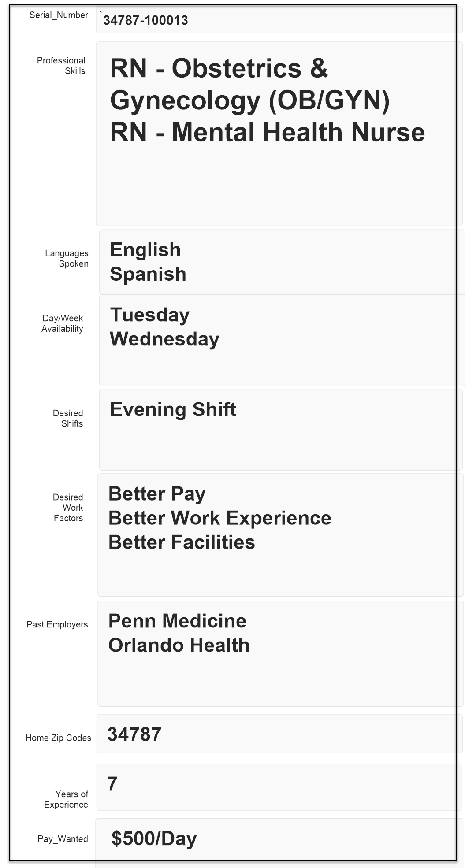Select the 'Better Work Experience' line
The height and width of the screenshot is (868, 465).
[219, 518]
